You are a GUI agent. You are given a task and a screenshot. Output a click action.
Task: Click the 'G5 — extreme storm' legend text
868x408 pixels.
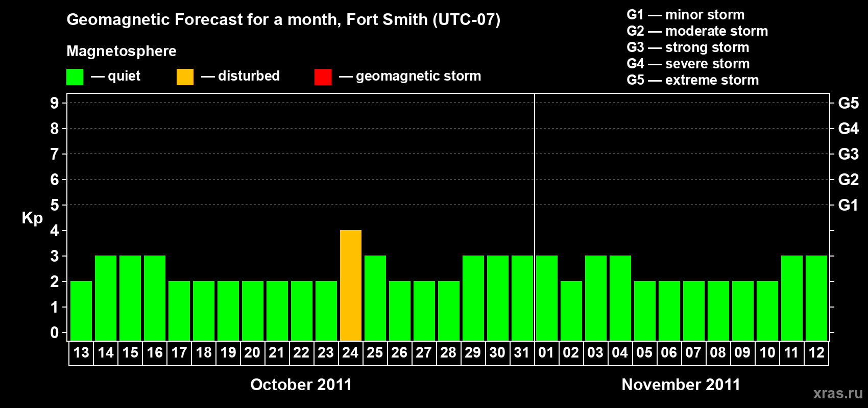pos(693,80)
